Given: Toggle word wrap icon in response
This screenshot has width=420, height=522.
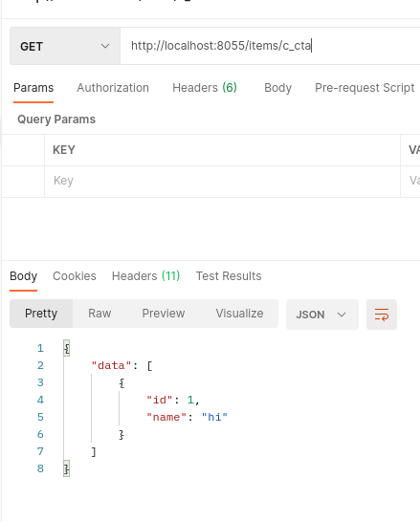Looking at the screenshot, I should click(x=382, y=315).
